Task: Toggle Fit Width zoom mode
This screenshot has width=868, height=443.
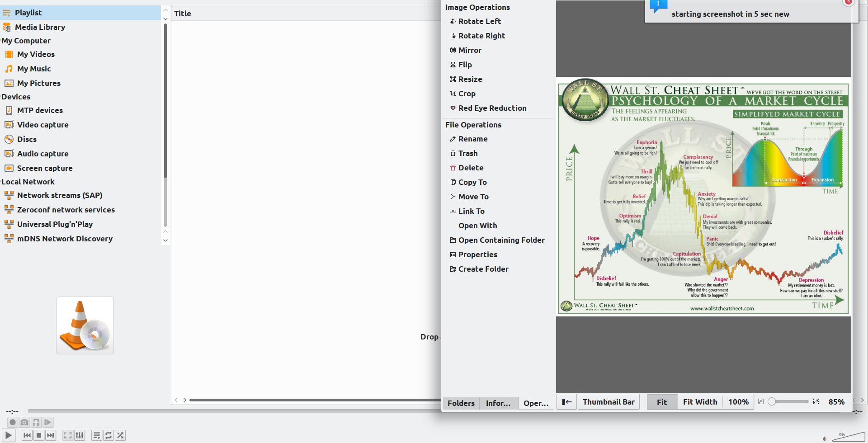Action: pos(700,402)
